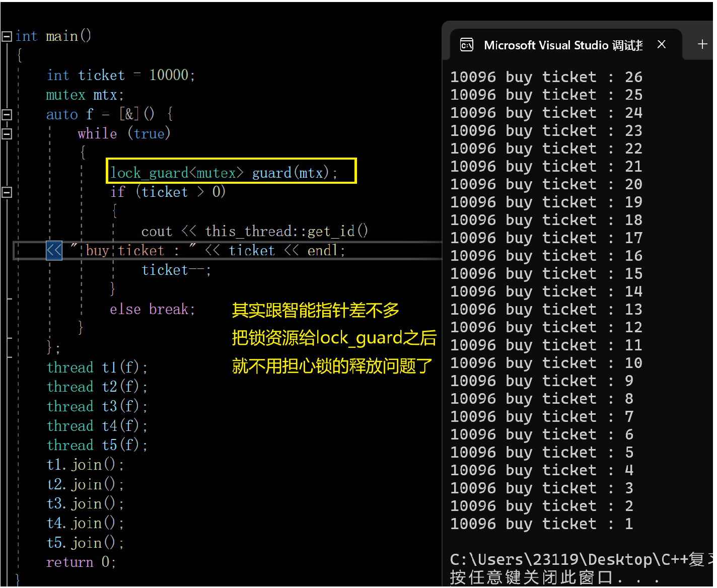717x588 pixels.
Task: Click the 'thread t2(f);' line
Action: [x=97, y=387]
